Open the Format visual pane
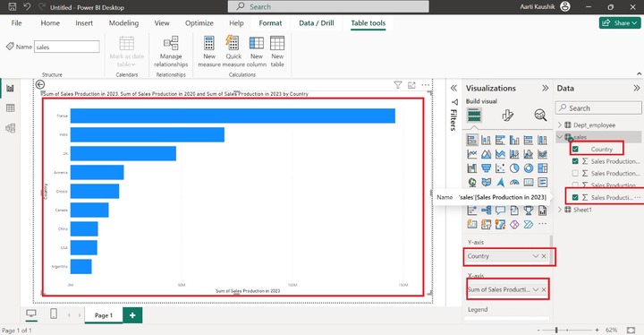644x335 pixels. click(x=508, y=116)
